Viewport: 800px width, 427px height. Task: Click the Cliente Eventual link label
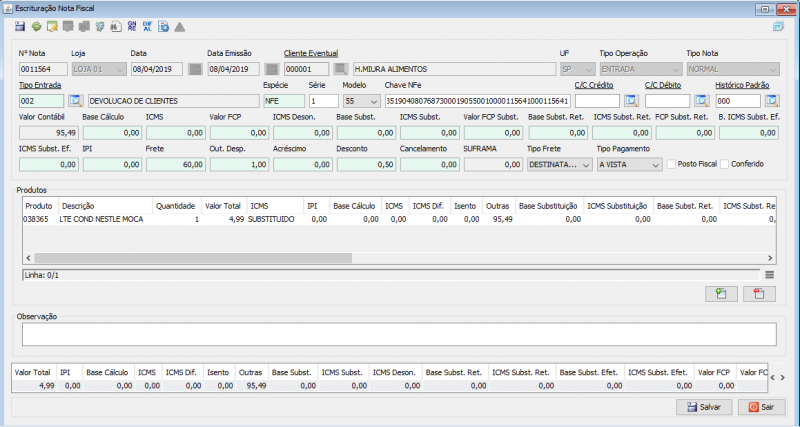(311, 53)
